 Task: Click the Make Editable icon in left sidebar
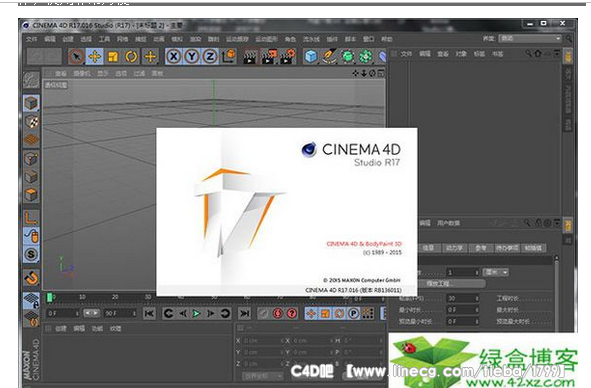[31, 80]
